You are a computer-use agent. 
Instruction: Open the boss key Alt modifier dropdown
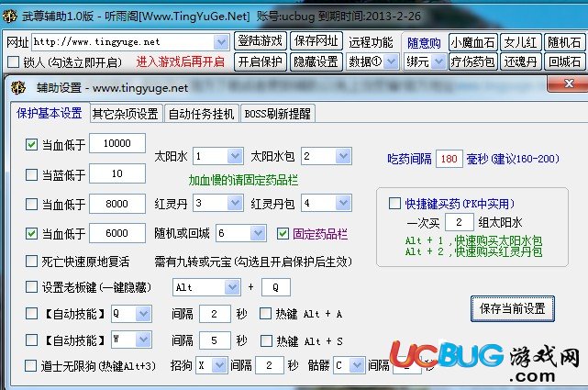[232, 287]
